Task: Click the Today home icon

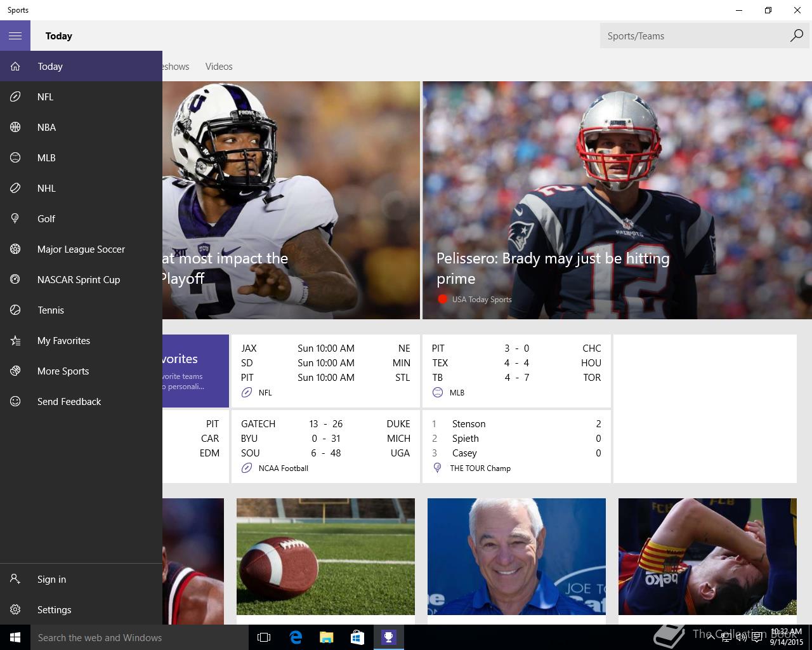Action: click(15, 66)
